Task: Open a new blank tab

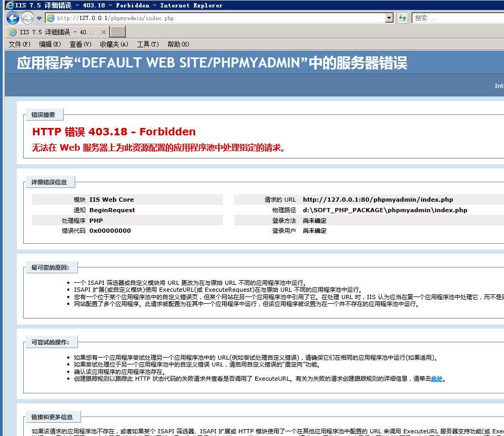Action: tap(118, 32)
